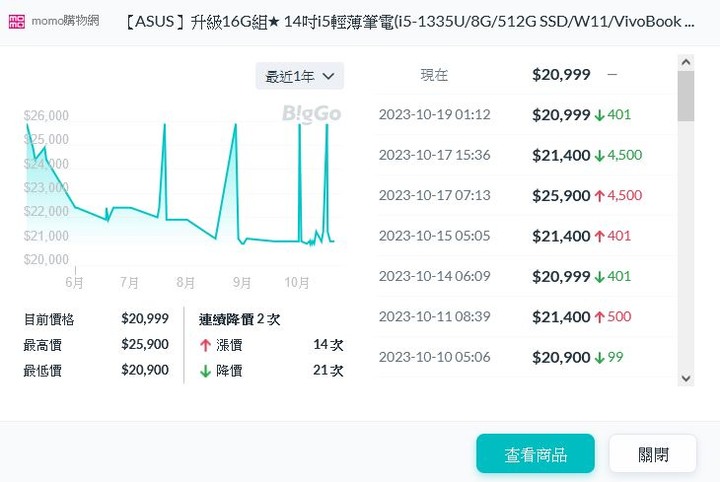This screenshot has width=720, height=482.
Task: Click the $21,000 y-axis label
Action: [46, 235]
